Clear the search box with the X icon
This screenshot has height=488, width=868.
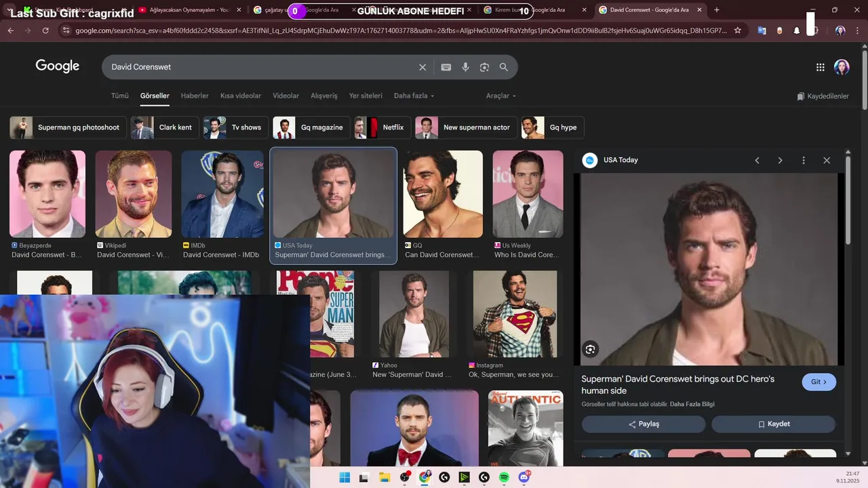(x=422, y=67)
